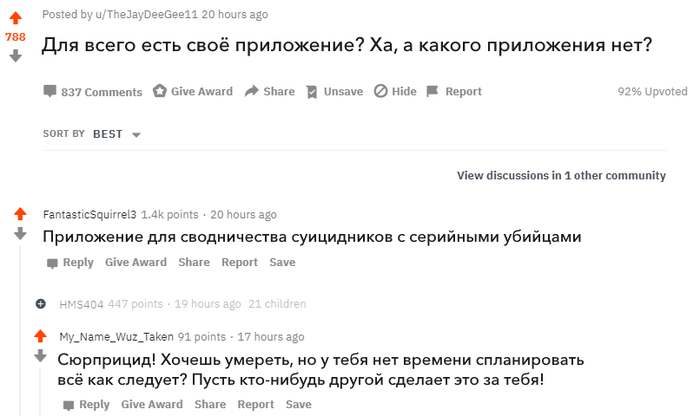The width and height of the screenshot is (700, 416).
Task: Save My_Name_Wuz_Taken's comment
Action: coord(299,404)
